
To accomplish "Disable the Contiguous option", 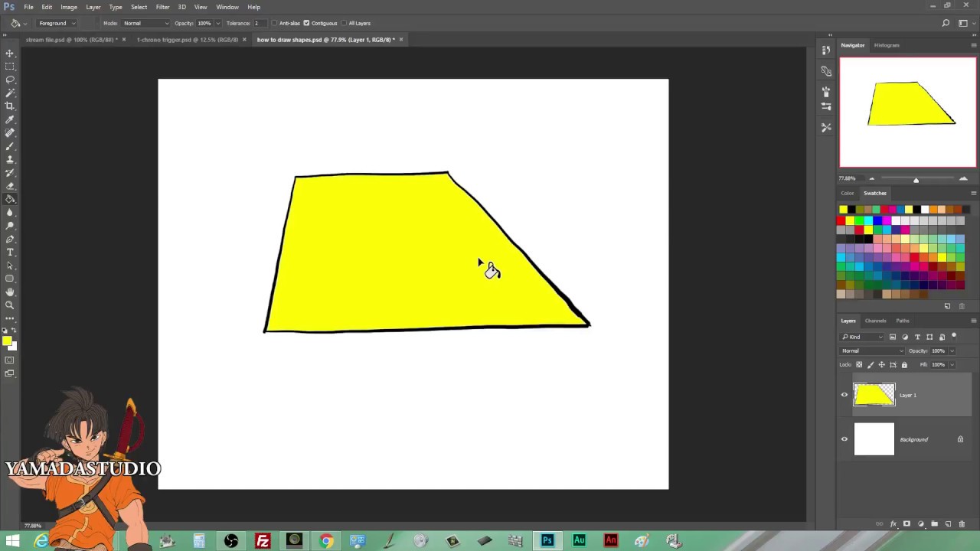I will (x=307, y=23).
